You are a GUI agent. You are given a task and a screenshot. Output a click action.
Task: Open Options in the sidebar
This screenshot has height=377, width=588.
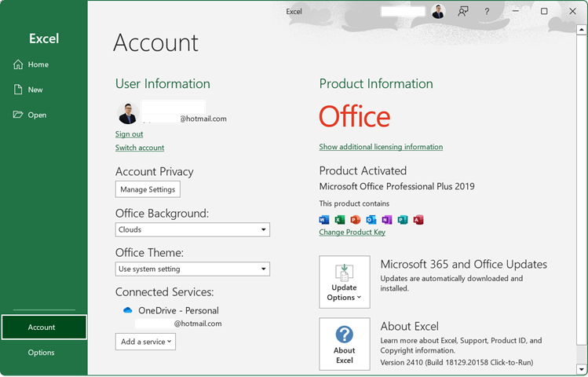point(41,353)
